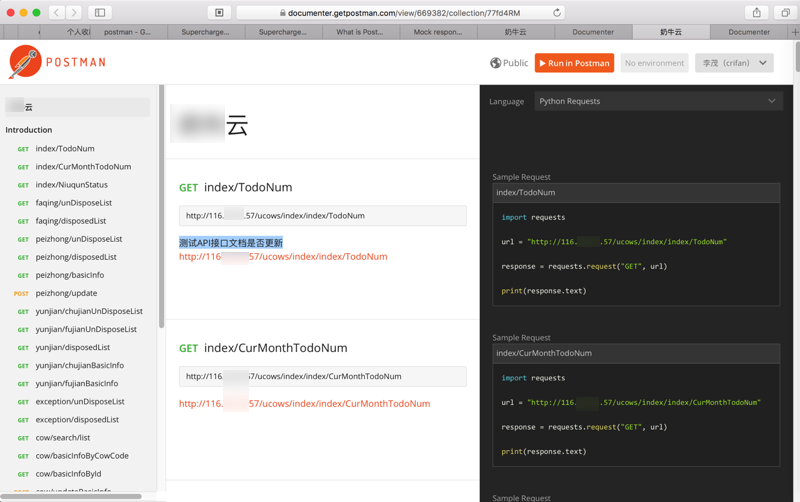800x502 pixels.
Task: Select yunjian/fujianUnDisposeList in the sidebar
Action: [86, 330]
